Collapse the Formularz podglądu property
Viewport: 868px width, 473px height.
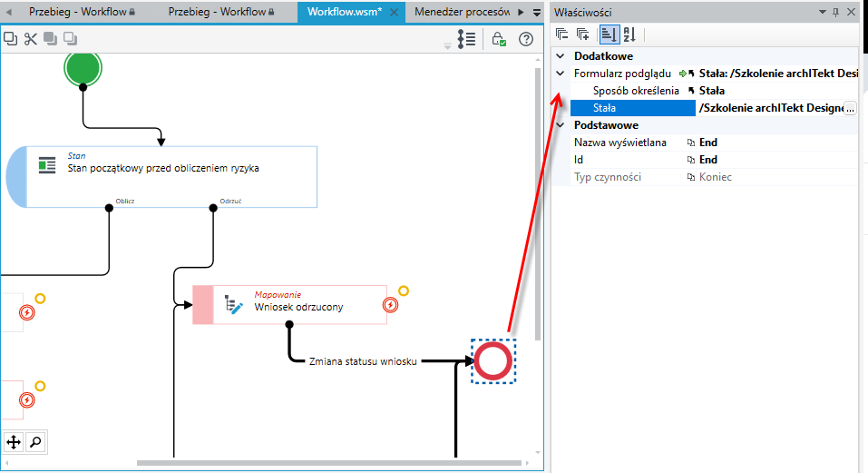point(561,74)
